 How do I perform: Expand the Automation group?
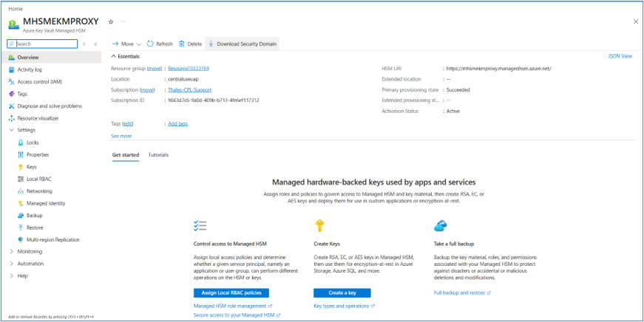12,264
